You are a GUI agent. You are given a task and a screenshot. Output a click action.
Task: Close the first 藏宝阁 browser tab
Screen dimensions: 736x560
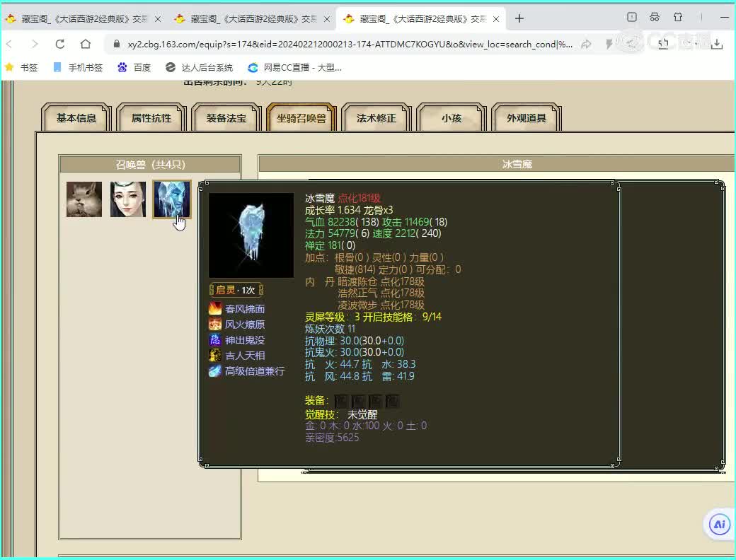159,19
